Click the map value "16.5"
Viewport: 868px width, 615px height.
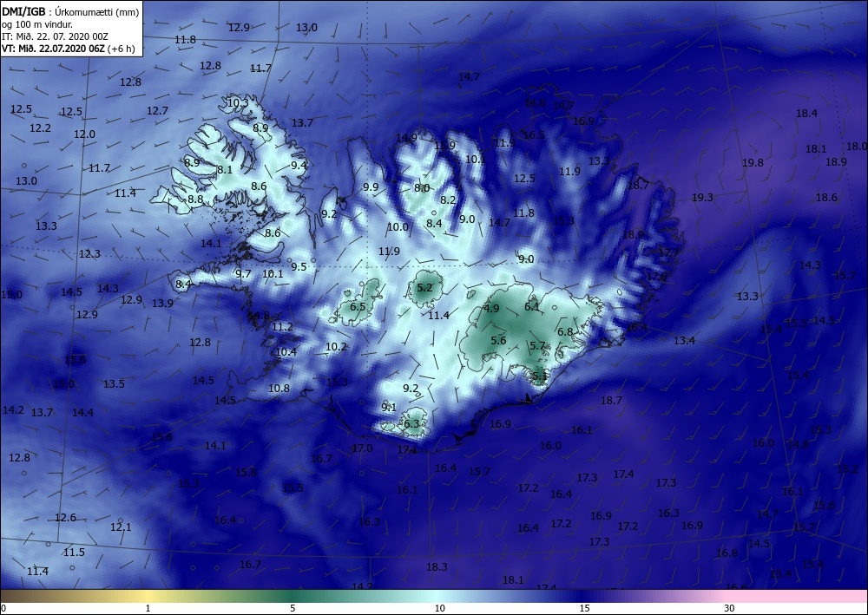(x=534, y=135)
